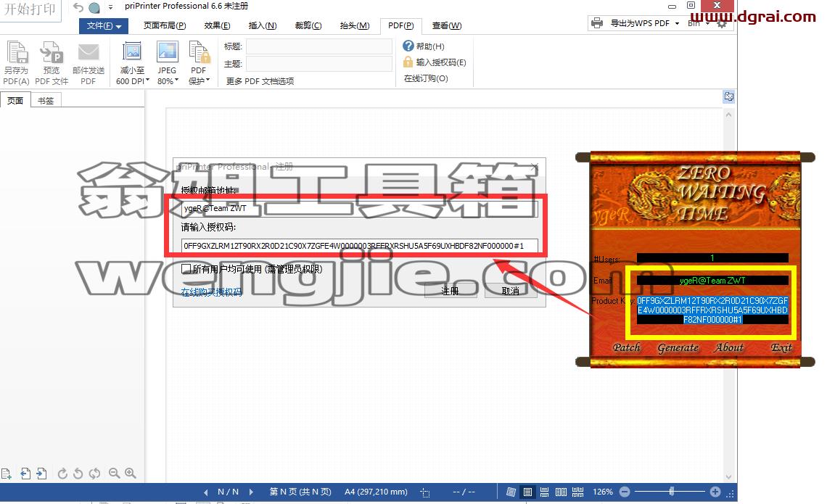Viewport: 835px width, 504px height.
Task: Click the new page icon in the bottom left toolbar
Action: [7, 473]
